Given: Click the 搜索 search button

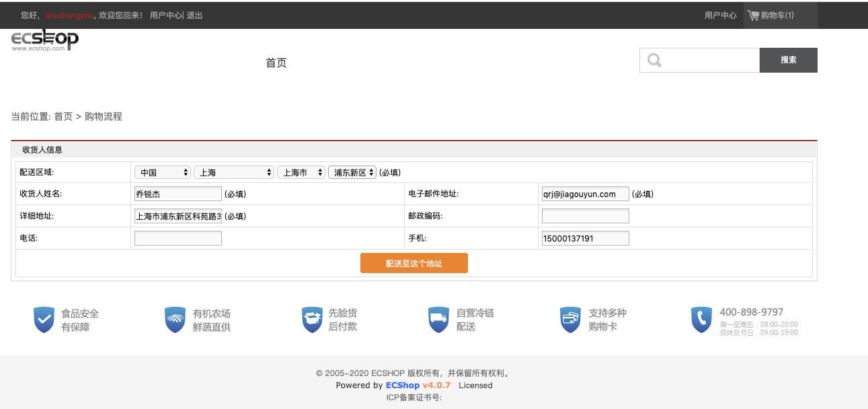Looking at the screenshot, I should pyautogui.click(x=788, y=60).
